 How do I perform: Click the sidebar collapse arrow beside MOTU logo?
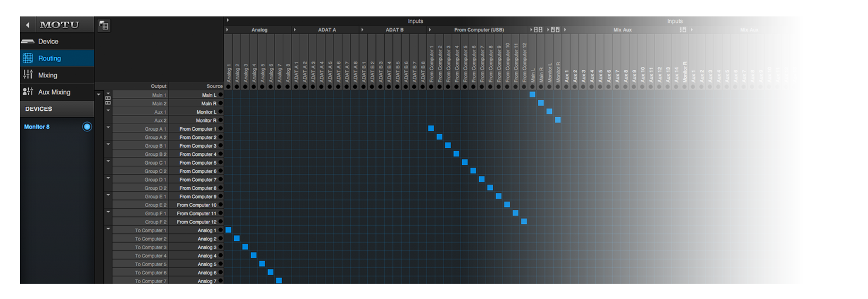(x=27, y=25)
